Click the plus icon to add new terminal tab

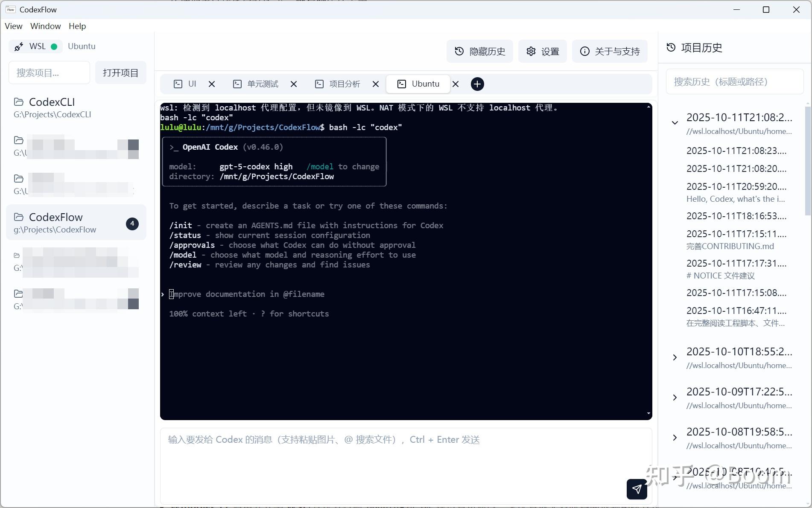point(477,84)
